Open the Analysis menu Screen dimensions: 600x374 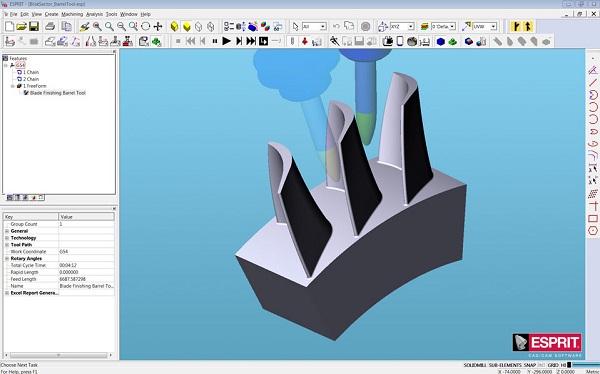pos(94,14)
